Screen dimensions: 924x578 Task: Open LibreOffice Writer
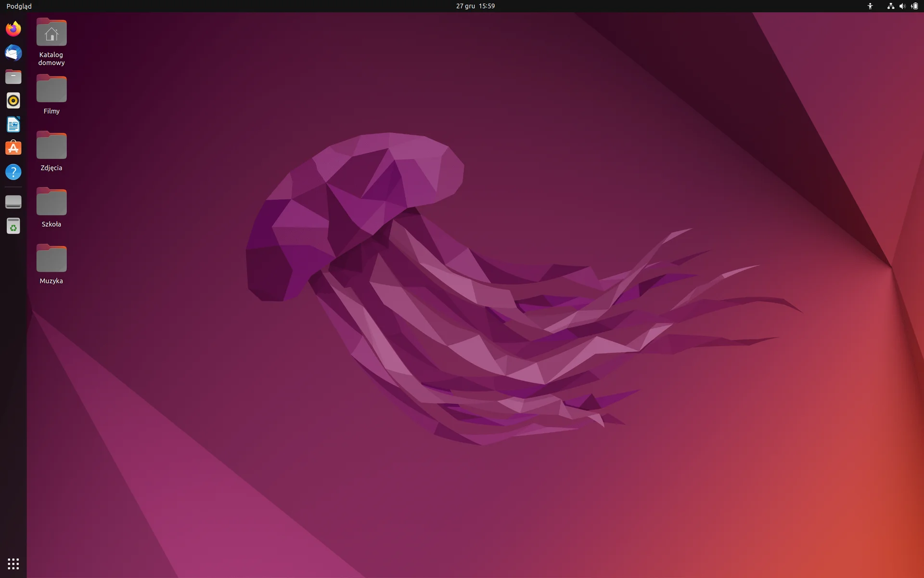[13, 125]
